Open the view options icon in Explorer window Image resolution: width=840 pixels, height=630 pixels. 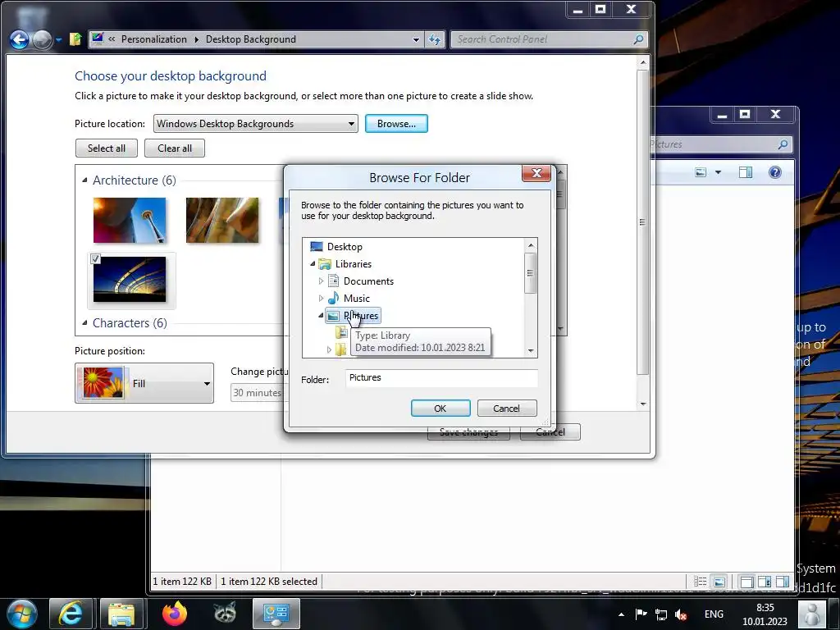[701, 172]
